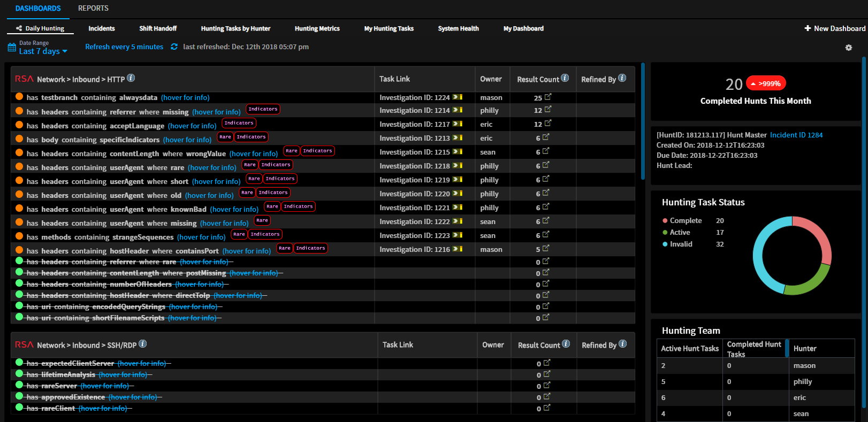Click the refresh icon before last refreshed text

coord(174,47)
